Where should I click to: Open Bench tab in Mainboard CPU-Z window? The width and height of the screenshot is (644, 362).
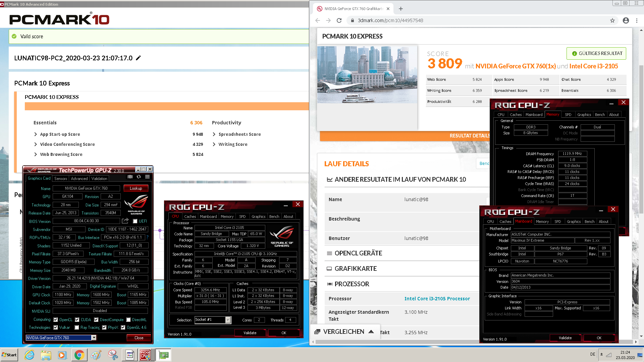(589, 222)
